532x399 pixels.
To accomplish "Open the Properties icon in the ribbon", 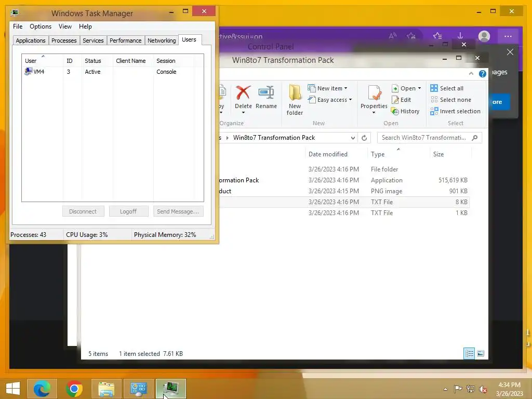I will [375, 92].
